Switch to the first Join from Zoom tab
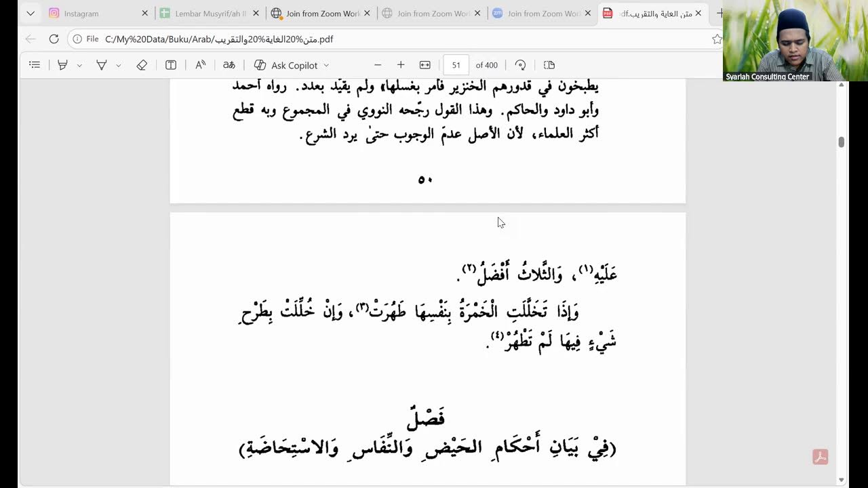The image size is (868, 488). point(320,14)
